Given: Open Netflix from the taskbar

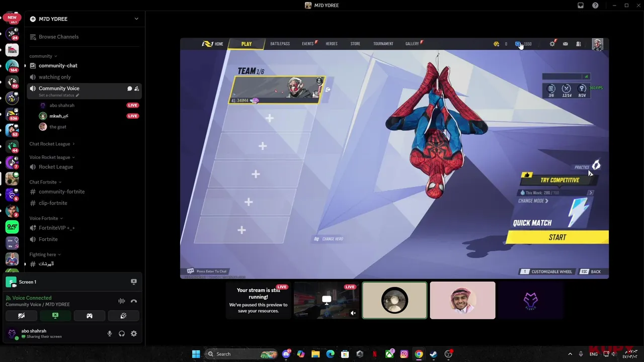Looking at the screenshot, I should tap(374, 354).
